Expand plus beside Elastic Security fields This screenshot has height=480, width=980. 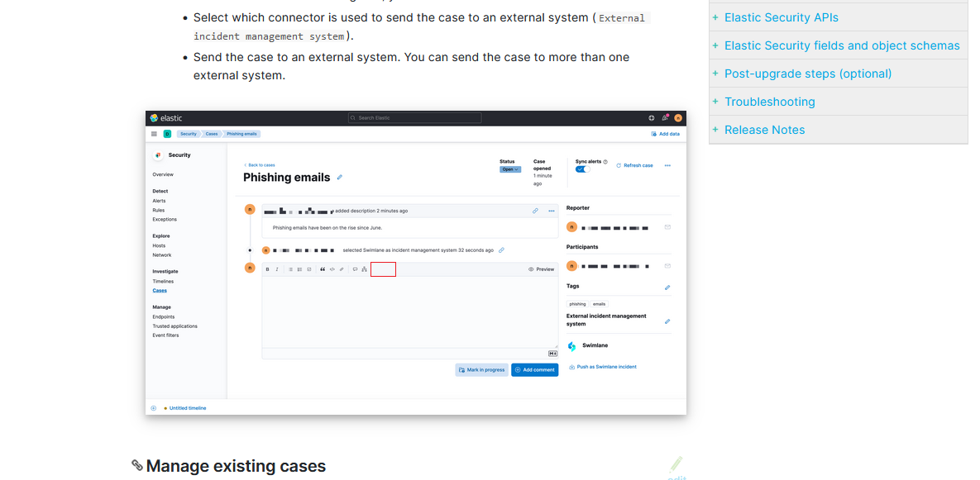click(715, 45)
